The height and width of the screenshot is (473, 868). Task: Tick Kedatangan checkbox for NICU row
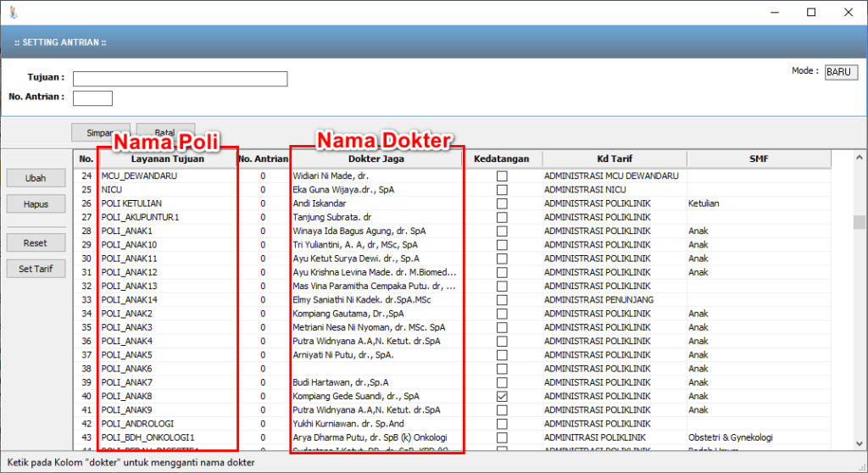tap(502, 190)
